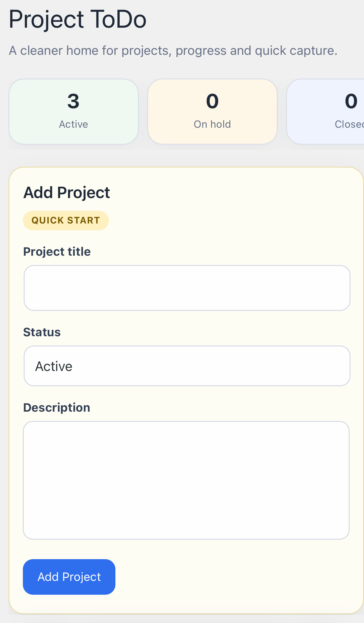Click the Description field label
Image resolution: width=364 pixels, height=623 pixels.
click(56, 407)
